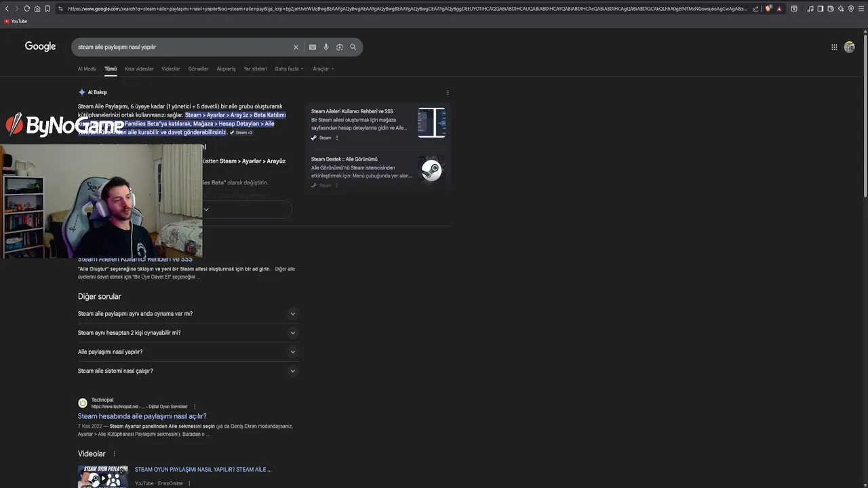This screenshot has height=488, width=868.
Task: Open the tab search icon
Action: click(x=794, y=9)
